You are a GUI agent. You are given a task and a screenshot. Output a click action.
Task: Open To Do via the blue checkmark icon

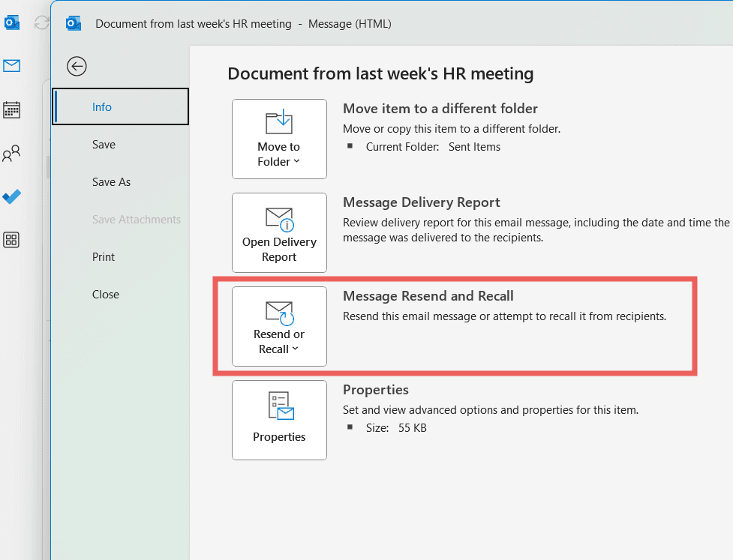coord(11,196)
